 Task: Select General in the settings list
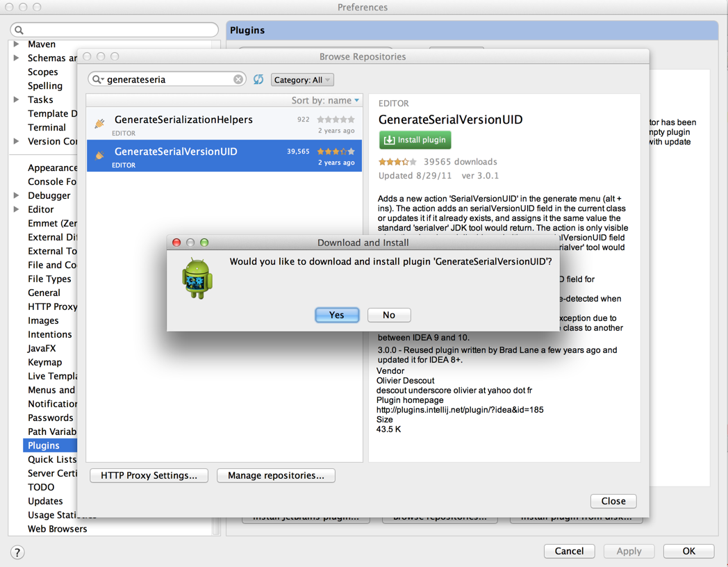coord(44,293)
